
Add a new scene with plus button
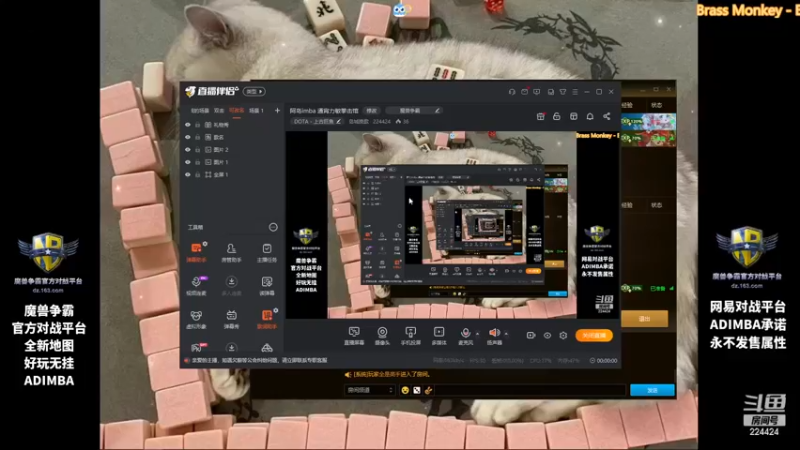277,110
